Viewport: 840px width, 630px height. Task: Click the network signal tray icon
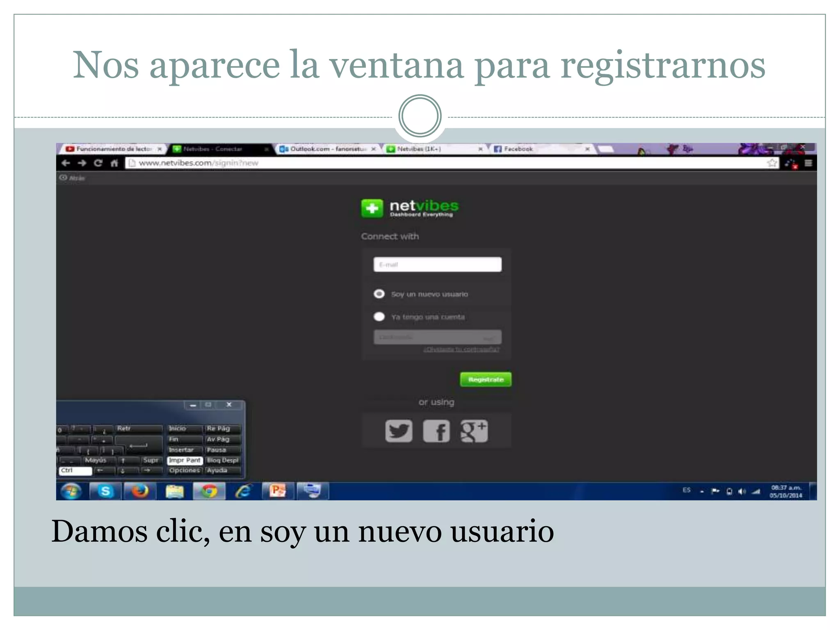tap(756, 491)
